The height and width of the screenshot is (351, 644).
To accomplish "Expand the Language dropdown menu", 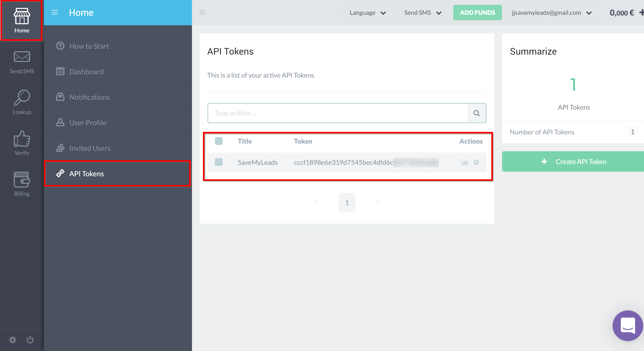I will pyautogui.click(x=367, y=12).
